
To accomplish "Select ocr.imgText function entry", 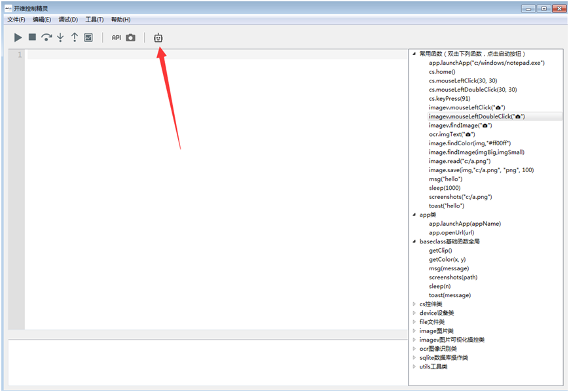I will click(x=452, y=134).
